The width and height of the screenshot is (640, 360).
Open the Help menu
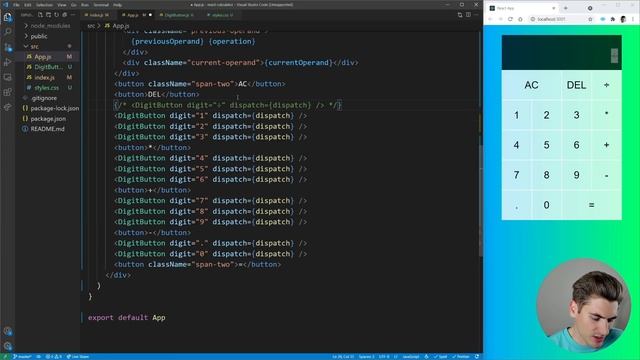(118, 5)
